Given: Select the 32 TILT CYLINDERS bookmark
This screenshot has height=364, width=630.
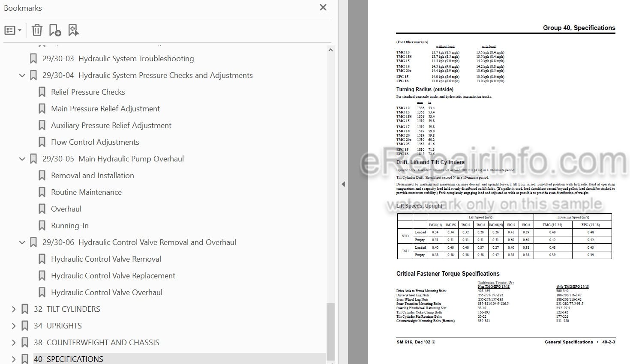Looking at the screenshot, I should (67, 309).
